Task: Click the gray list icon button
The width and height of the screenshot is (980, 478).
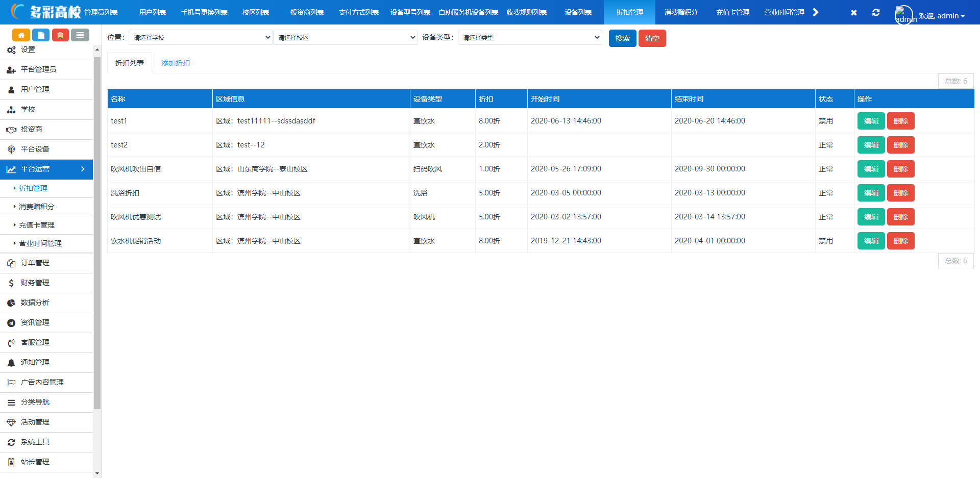Action: pos(80,35)
